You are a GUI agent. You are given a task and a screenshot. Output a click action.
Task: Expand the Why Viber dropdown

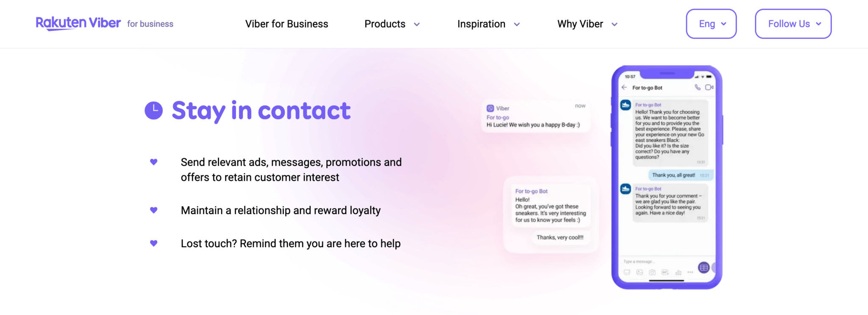[x=587, y=24]
